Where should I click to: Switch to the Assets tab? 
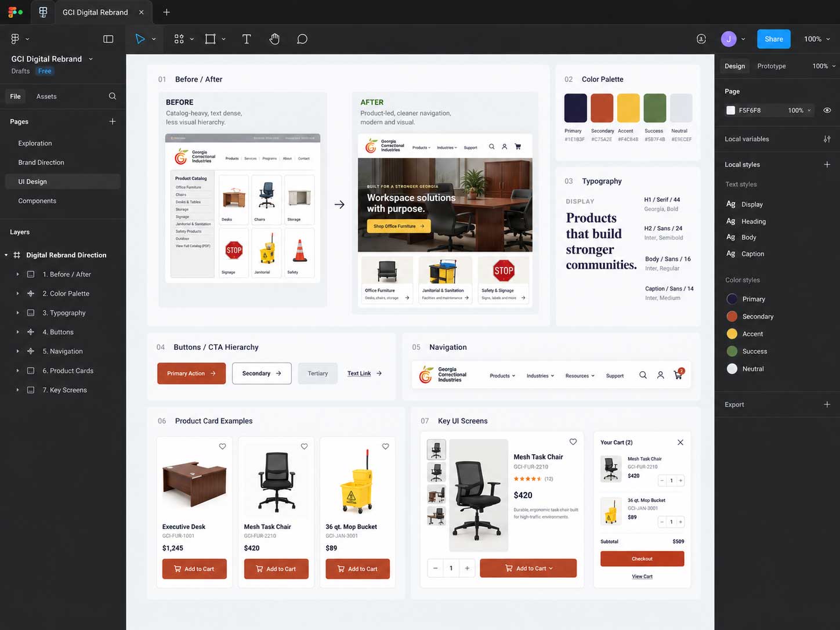click(x=46, y=96)
